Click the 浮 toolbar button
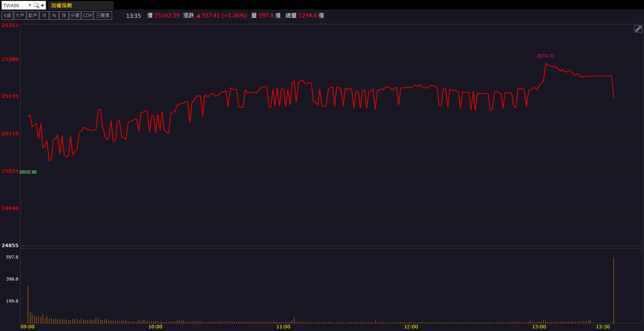Image resolution: width=644 pixels, height=331 pixels. click(64, 16)
